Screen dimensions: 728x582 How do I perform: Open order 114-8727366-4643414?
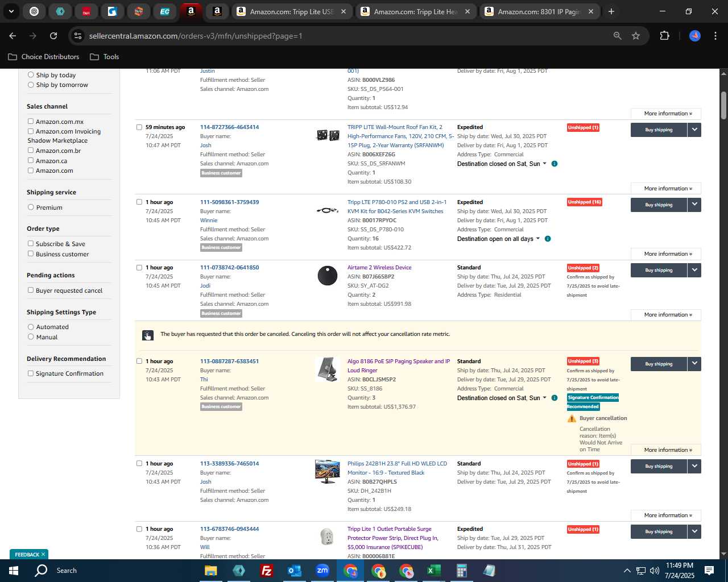pos(229,127)
